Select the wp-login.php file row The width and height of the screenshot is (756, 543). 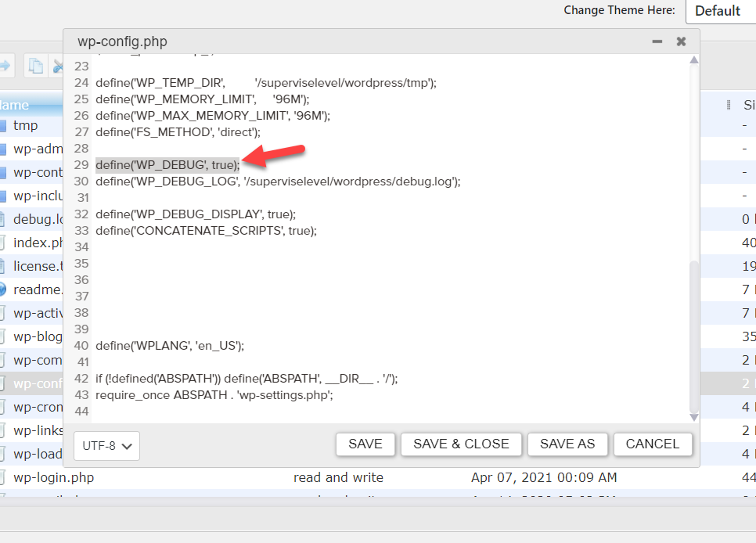coord(378,477)
